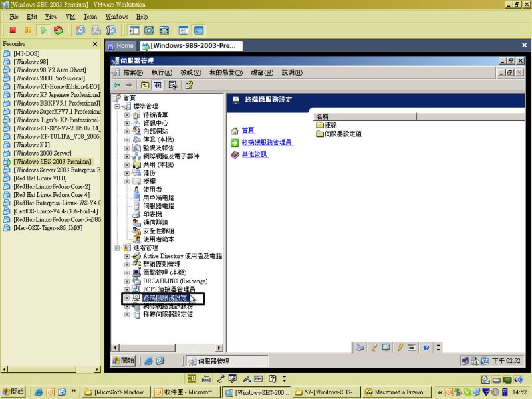
Task: Click the 名稱 column header
Action: pyautogui.click(x=365, y=117)
